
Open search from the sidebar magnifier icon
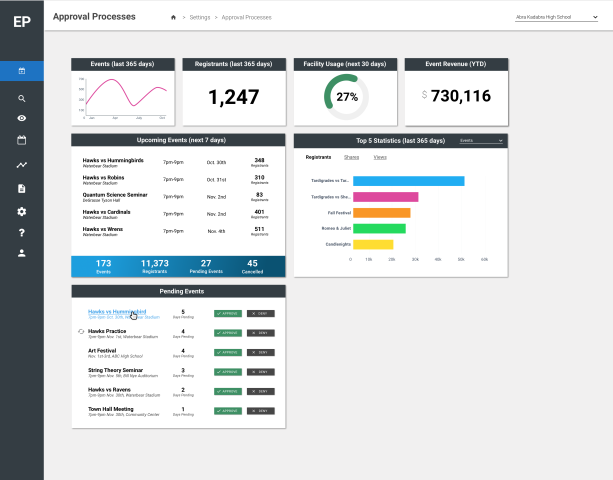[x=22, y=99]
